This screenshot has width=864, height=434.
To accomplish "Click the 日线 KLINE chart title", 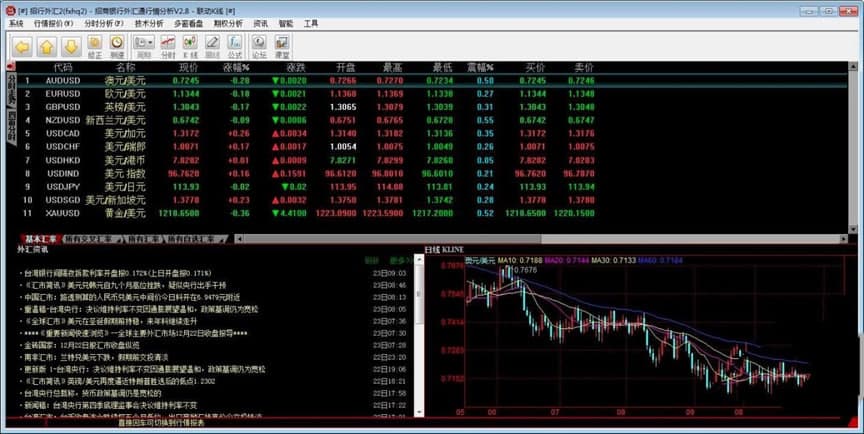I will tap(445, 250).
